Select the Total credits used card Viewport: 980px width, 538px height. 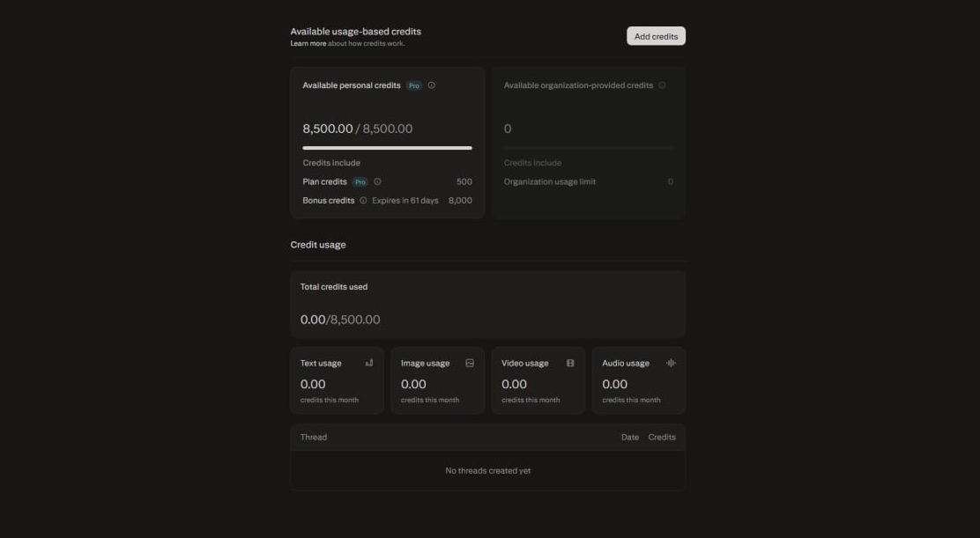[487, 304]
